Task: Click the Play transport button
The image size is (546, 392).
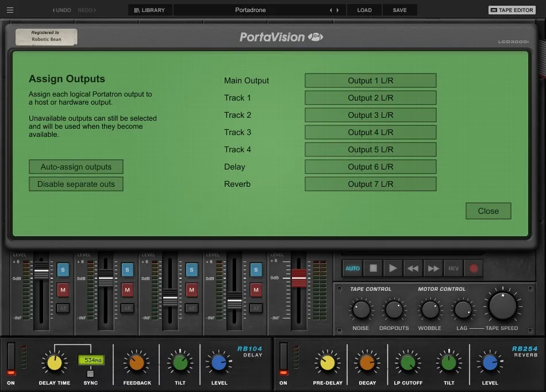Action: [393, 268]
